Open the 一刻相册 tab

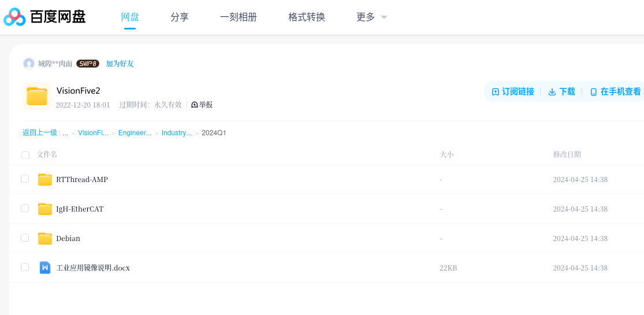239,17
